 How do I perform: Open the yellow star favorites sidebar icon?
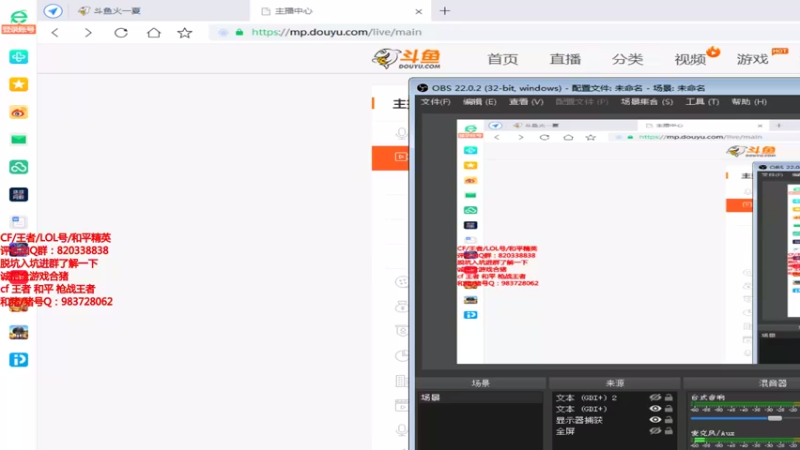click(x=18, y=84)
